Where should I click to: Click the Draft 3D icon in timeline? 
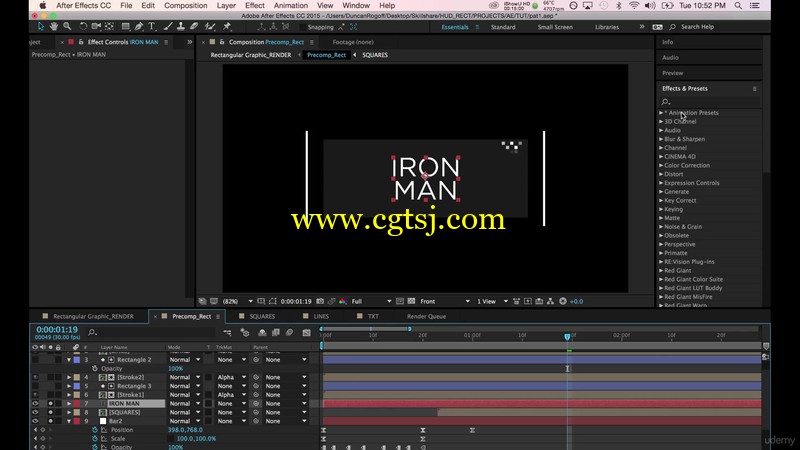[x=245, y=333]
